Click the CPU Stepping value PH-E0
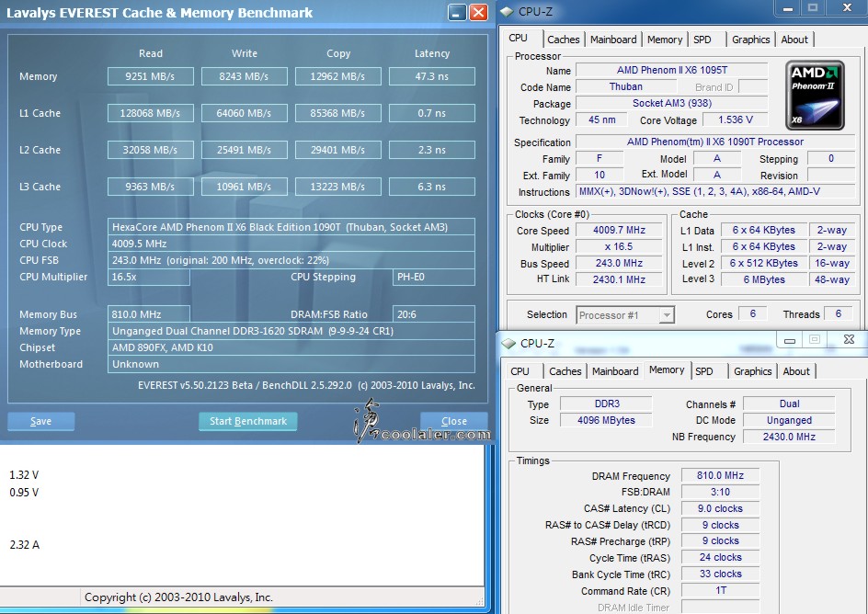868x614 pixels. (x=434, y=277)
